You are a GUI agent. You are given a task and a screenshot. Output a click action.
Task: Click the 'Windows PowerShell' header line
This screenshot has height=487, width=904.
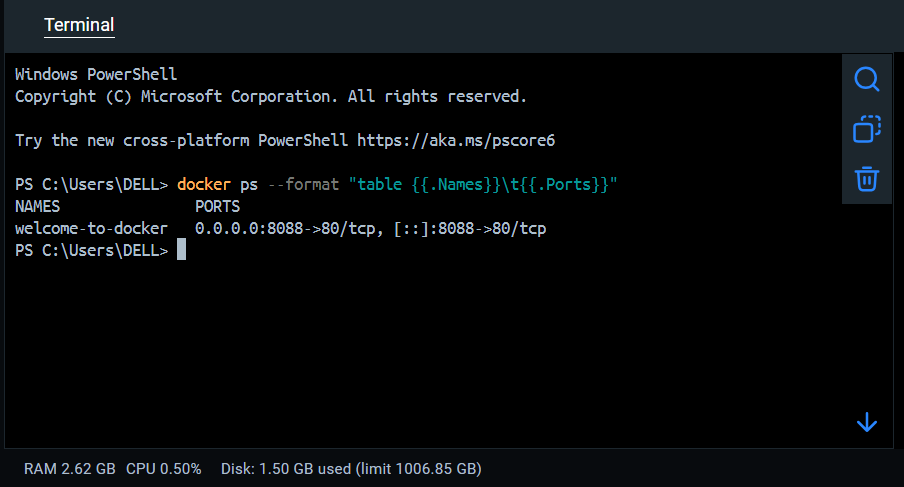tap(96, 74)
